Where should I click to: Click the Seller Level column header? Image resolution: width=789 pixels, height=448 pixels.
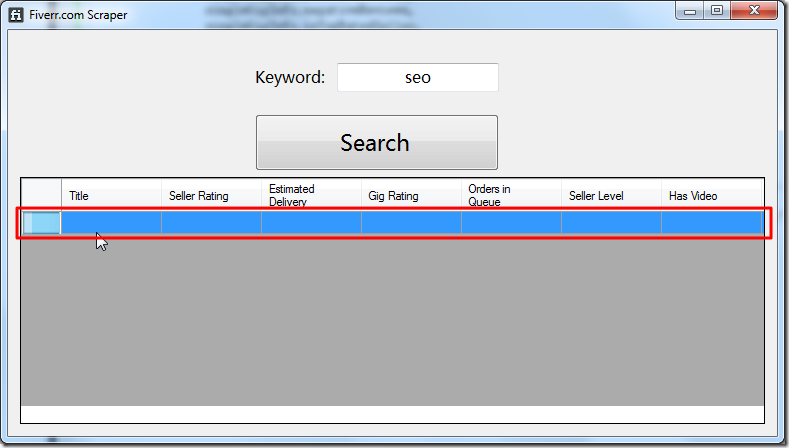coord(610,196)
